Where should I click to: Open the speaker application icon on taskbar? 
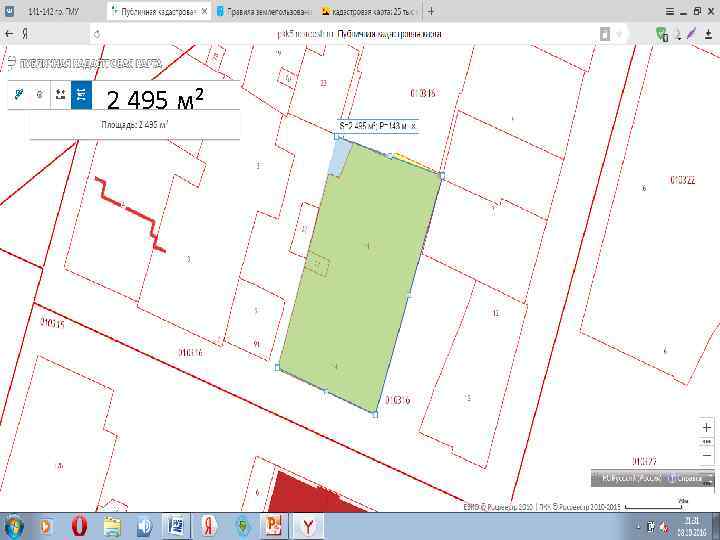click(145, 526)
